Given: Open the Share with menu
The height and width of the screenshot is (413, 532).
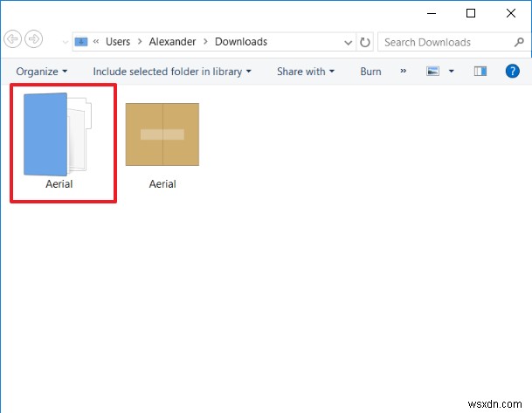Looking at the screenshot, I should (305, 72).
